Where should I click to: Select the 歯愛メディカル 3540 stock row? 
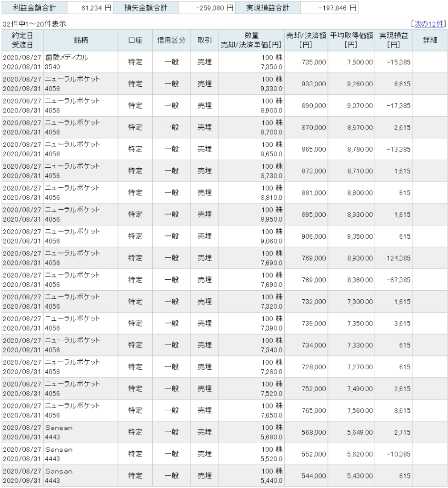point(224,62)
